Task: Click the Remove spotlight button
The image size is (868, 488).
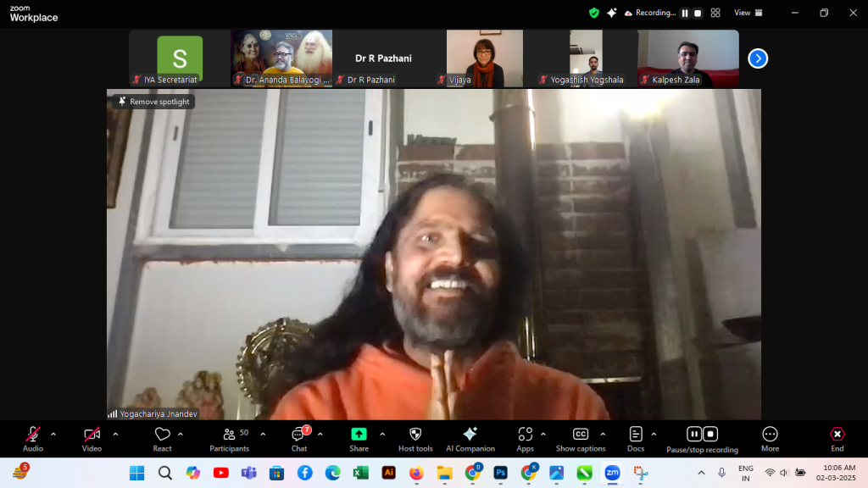Action: point(153,102)
